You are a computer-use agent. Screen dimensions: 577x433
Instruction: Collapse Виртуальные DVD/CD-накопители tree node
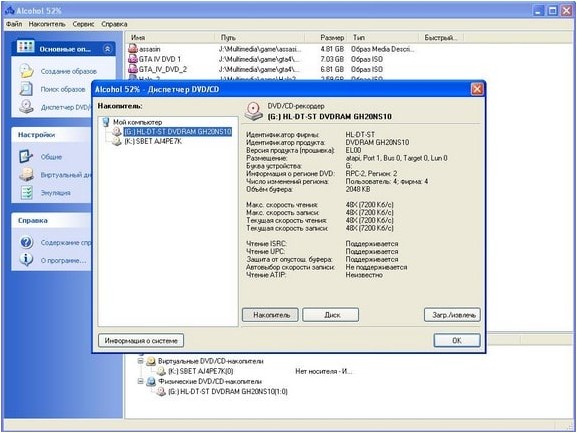(x=141, y=361)
